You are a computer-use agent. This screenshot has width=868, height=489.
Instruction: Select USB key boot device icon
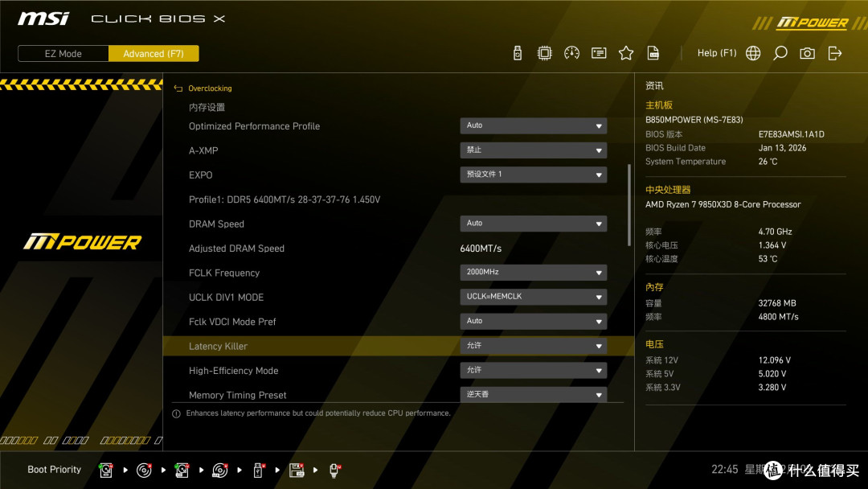tap(258, 471)
